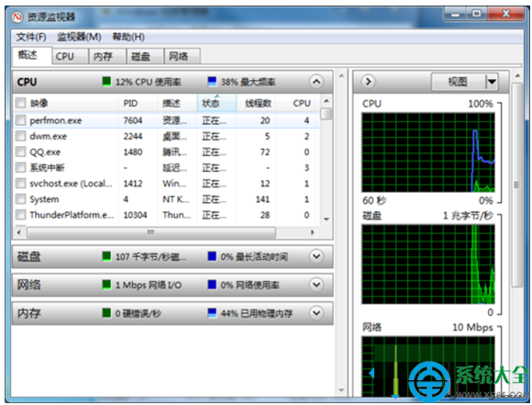Click the Resource Monitor title bar icon
The width and height of the screenshot is (532, 405).
pos(17,17)
